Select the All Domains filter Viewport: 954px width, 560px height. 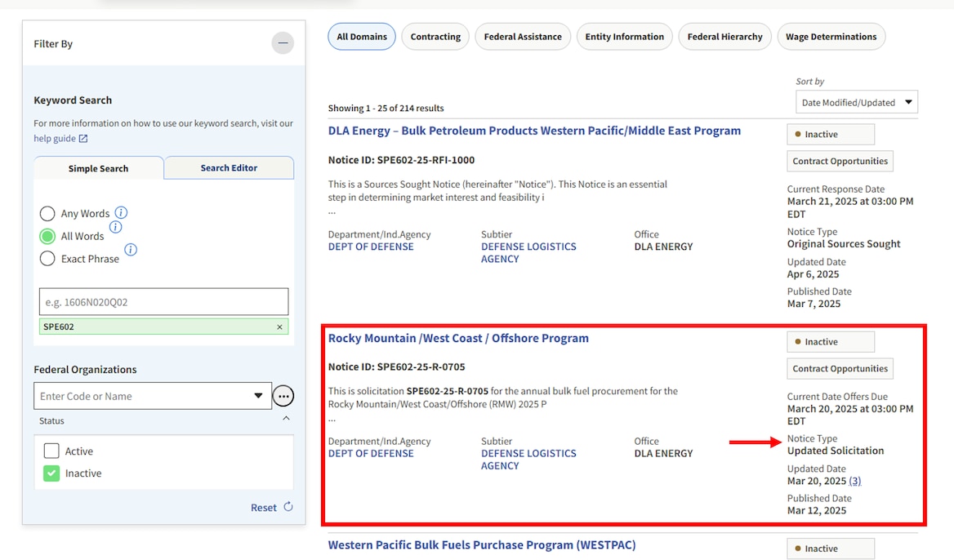tap(362, 37)
